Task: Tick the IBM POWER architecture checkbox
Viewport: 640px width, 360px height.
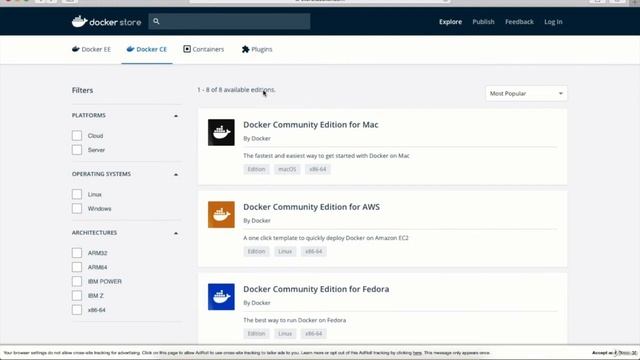Action: [77, 282]
